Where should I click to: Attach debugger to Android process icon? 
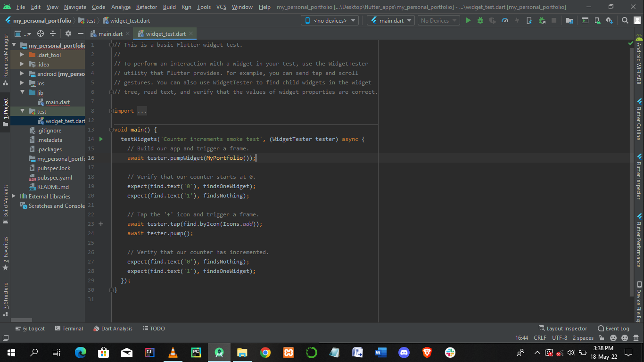coord(542,20)
